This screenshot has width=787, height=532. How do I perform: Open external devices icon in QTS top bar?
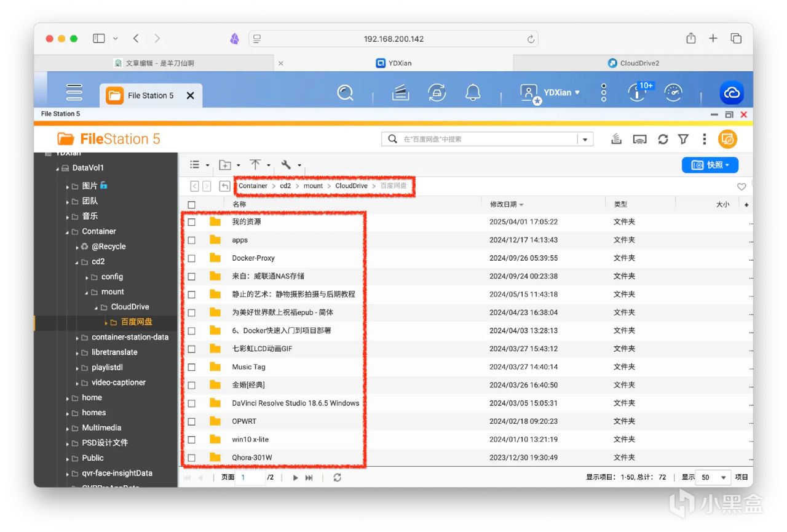click(x=437, y=93)
